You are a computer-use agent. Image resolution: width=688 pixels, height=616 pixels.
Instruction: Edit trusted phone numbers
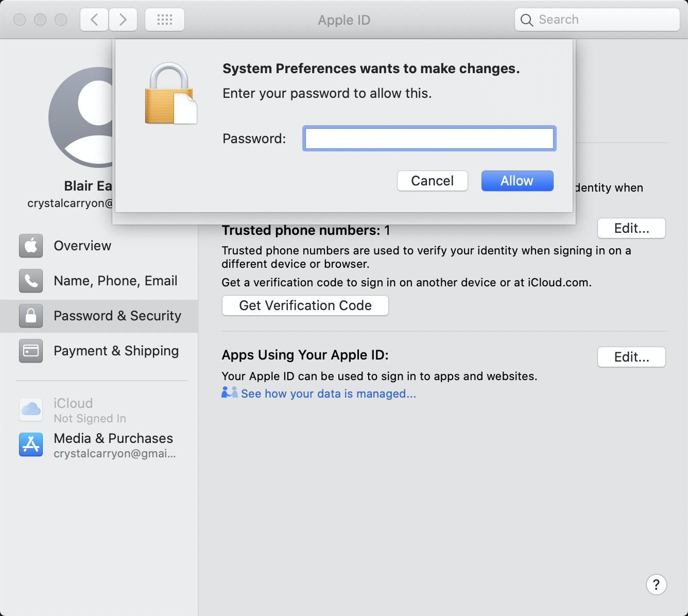(631, 228)
